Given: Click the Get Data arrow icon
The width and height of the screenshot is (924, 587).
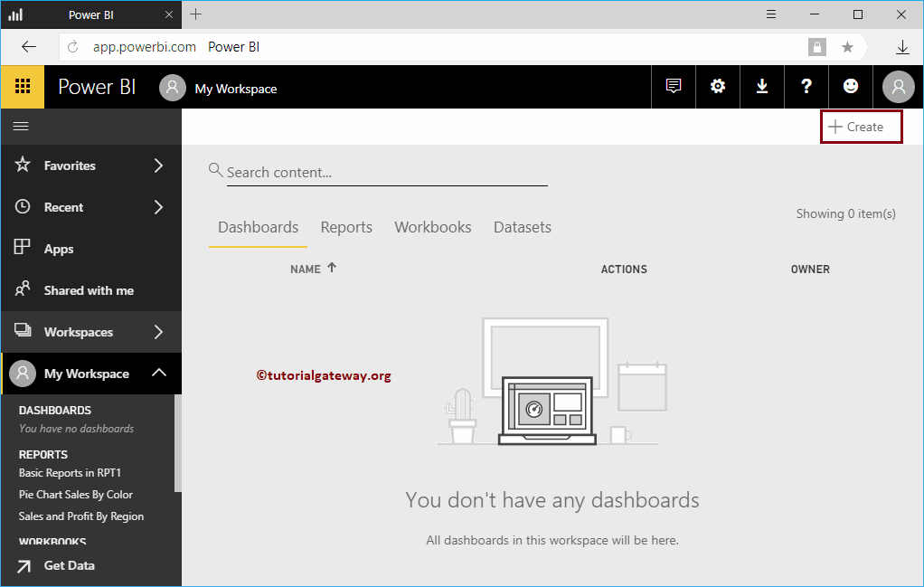Looking at the screenshot, I should [x=24, y=566].
